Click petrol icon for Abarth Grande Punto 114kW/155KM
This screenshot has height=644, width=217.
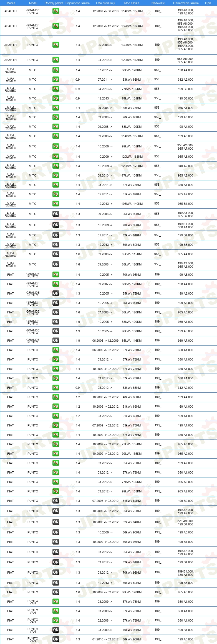(55, 11)
